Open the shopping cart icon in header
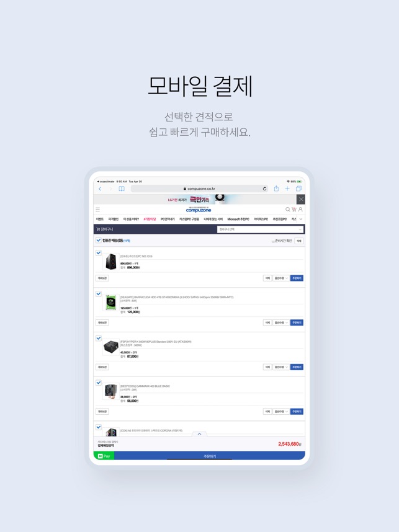The image size is (399, 532). (x=294, y=210)
